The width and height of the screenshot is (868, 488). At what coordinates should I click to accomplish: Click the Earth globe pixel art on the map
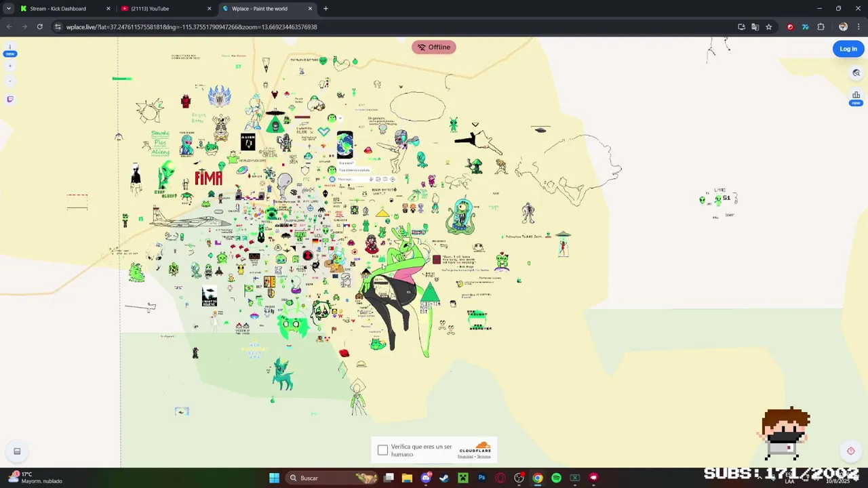pyautogui.click(x=344, y=145)
